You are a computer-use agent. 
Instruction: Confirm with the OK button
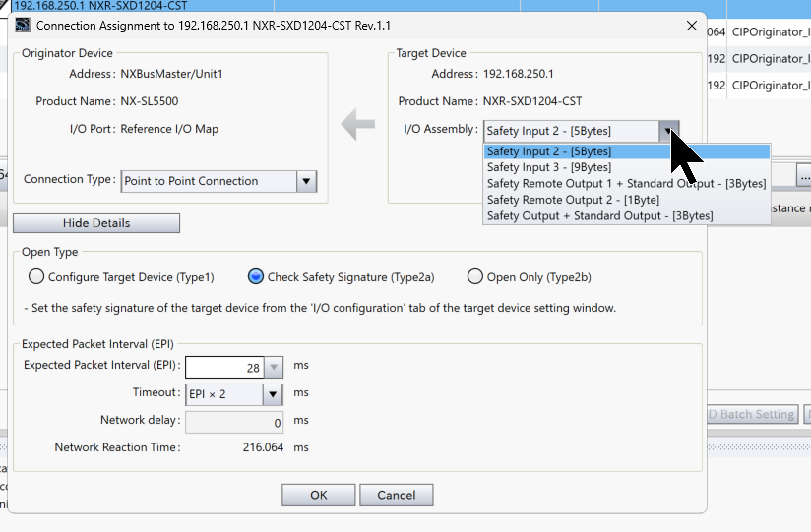tap(319, 496)
